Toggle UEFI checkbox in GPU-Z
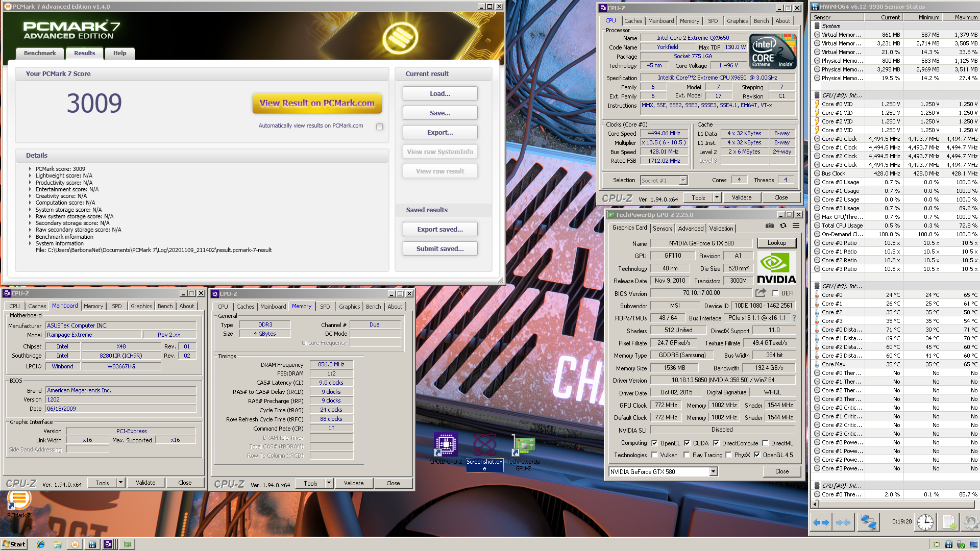The height and width of the screenshot is (551, 980). pos(775,293)
